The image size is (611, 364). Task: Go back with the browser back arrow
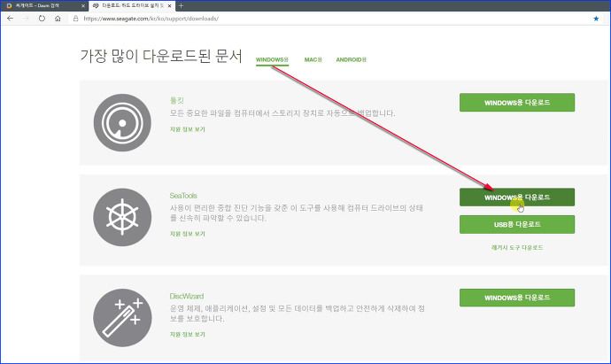(x=10, y=19)
